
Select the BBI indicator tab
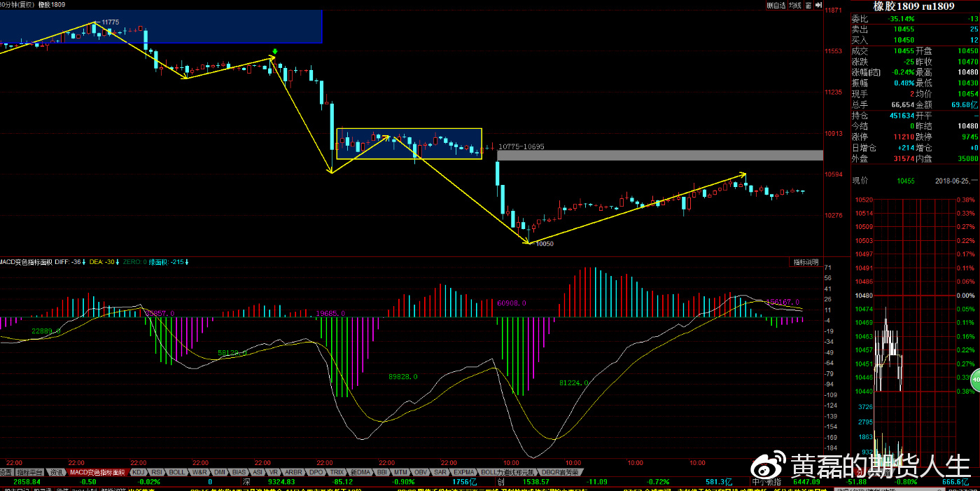381,472
